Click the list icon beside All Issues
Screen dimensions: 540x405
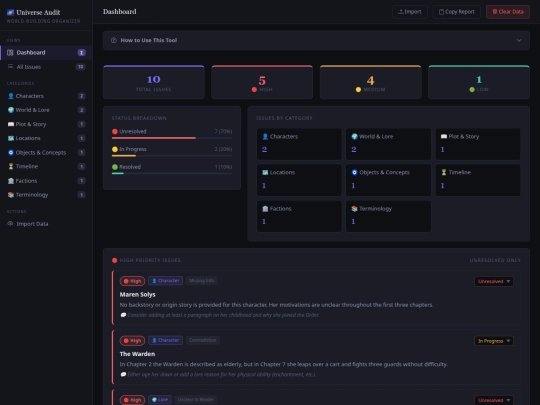[x=10, y=66]
